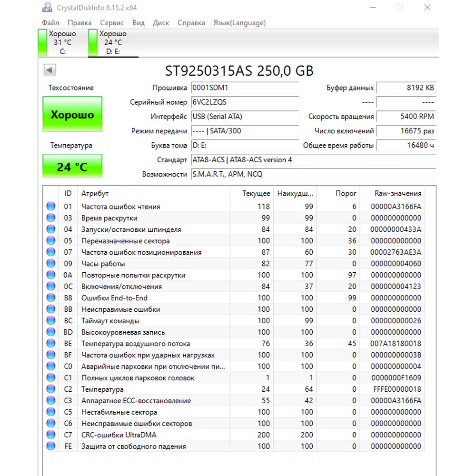The image size is (476, 476).
Task: Click the Число включений label
Action: [x=344, y=131]
